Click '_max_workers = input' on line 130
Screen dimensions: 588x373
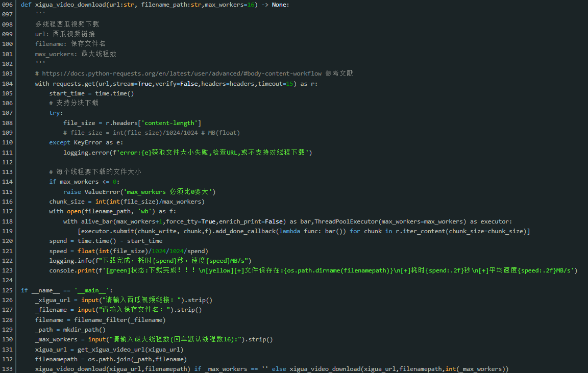coord(70,340)
